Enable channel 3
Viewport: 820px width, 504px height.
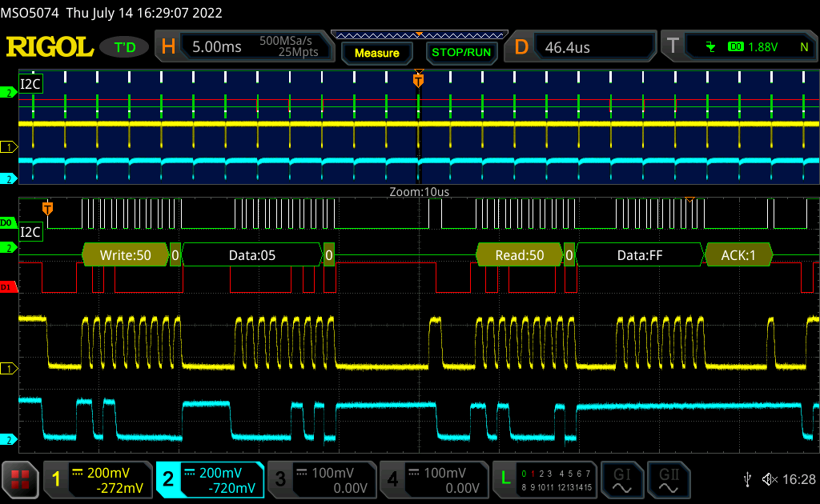point(280,479)
